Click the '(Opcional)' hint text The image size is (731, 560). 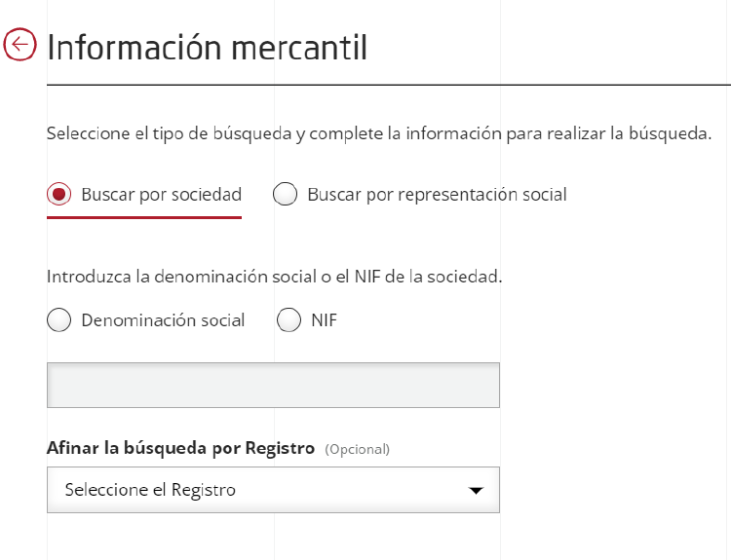357,450
